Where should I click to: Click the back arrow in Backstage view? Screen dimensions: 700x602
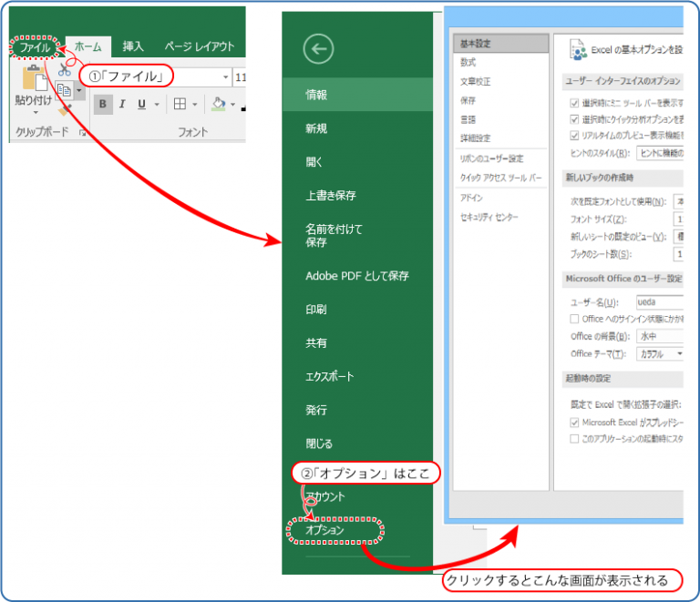pyautogui.click(x=318, y=48)
